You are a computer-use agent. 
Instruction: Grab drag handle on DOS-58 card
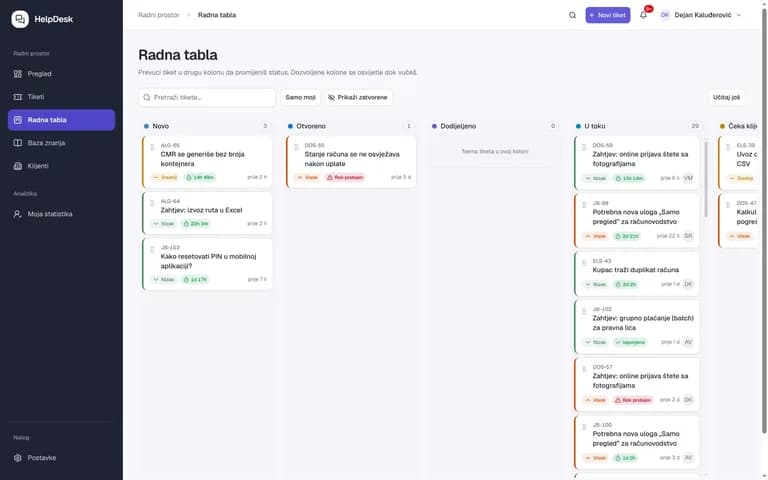tap(584, 147)
